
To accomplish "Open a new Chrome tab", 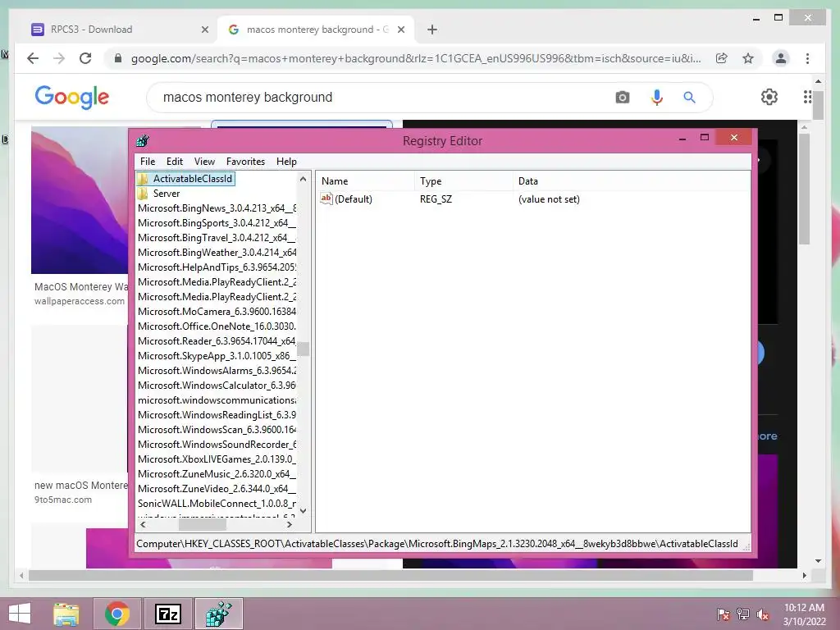I will 432,30.
